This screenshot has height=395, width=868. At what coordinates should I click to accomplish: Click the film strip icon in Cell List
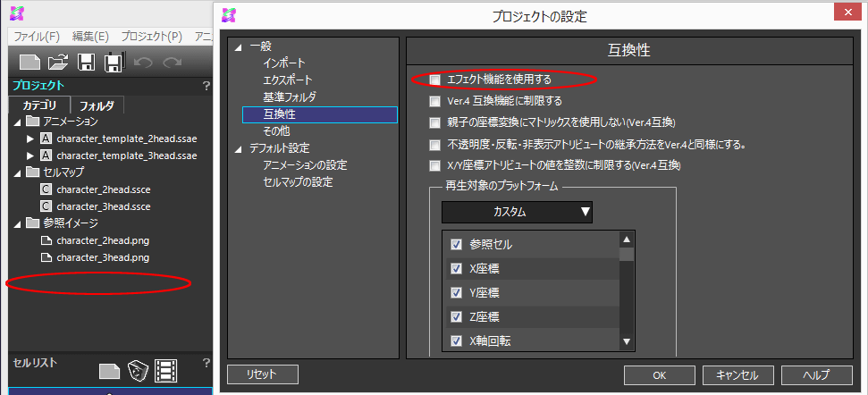pos(165,370)
